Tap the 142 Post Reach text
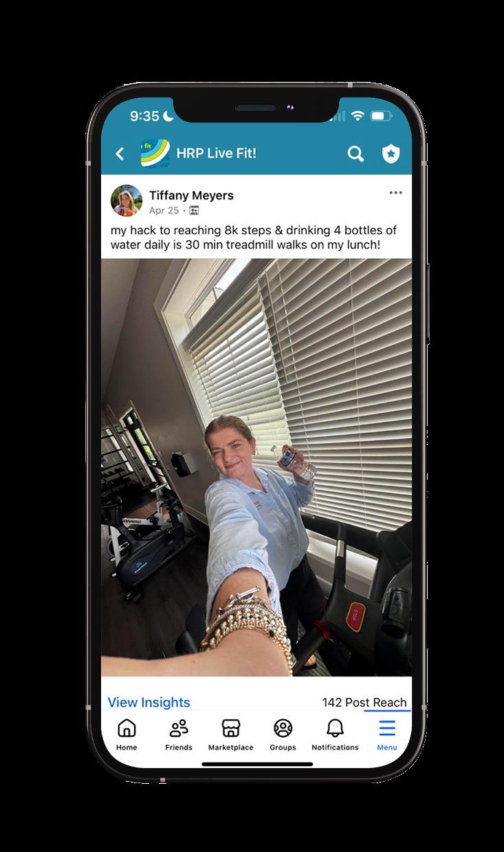This screenshot has width=504, height=852. 364,702
